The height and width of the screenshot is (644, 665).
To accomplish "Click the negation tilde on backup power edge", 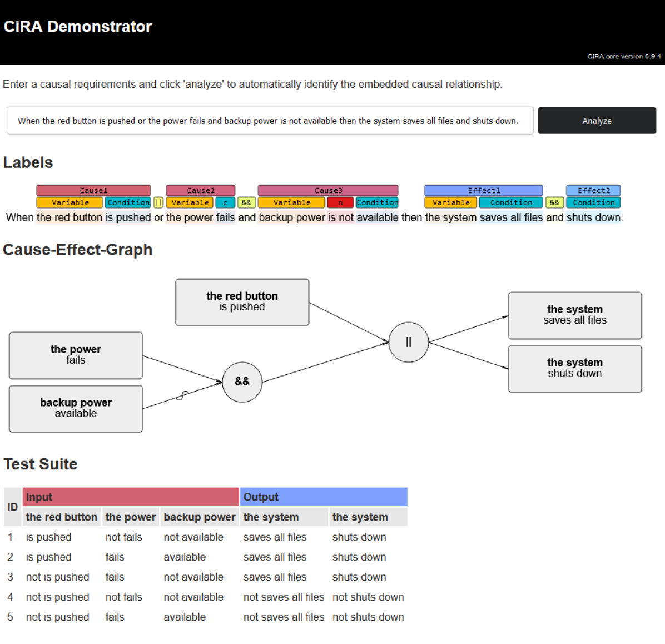I will (x=182, y=395).
